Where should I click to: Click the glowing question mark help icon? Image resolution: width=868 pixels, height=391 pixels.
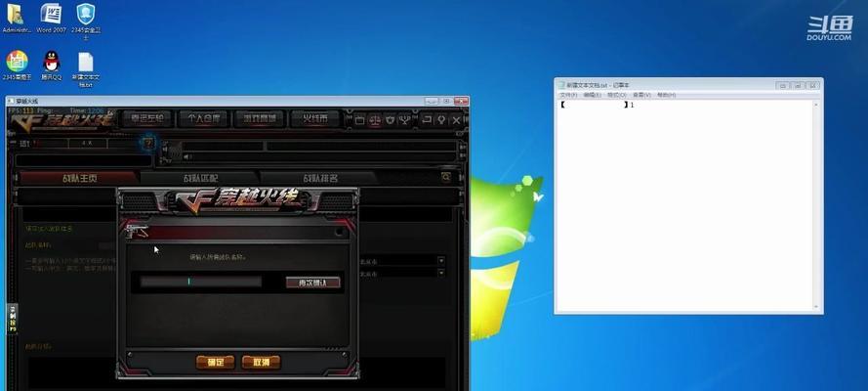(x=147, y=144)
